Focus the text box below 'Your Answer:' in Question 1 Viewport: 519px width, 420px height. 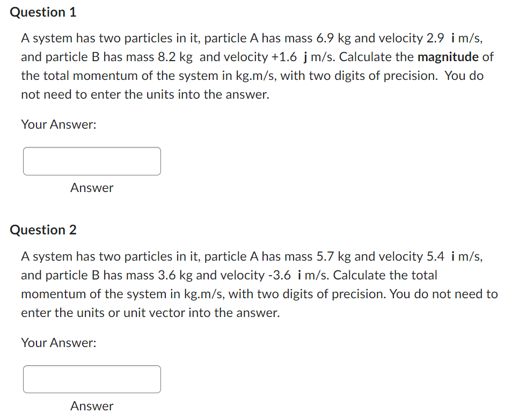tap(91, 161)
